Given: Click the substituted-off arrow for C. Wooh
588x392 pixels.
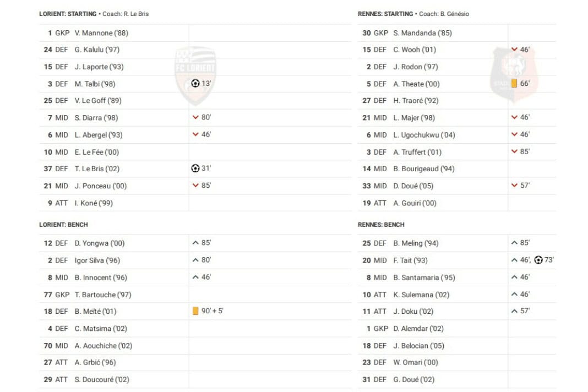Looking at the screenshot, I should tap(514, 50).
